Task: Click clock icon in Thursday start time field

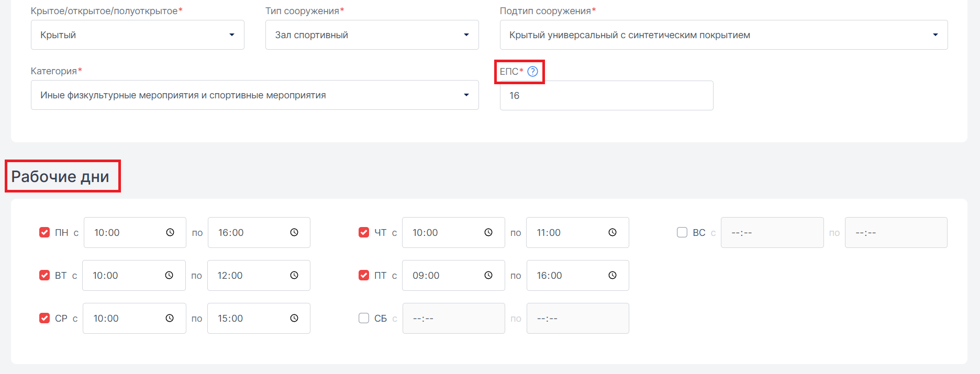Action: (488, 233)
